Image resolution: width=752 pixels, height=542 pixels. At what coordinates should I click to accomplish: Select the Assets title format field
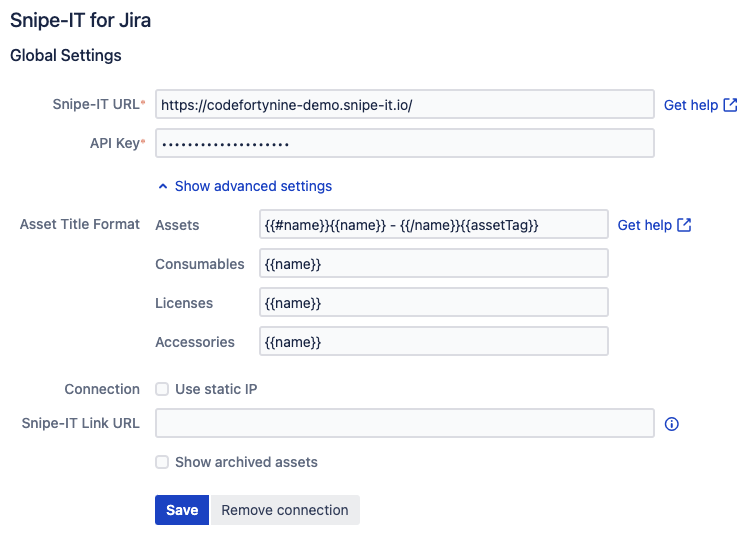pyautogui.click(x=432, y=225)
